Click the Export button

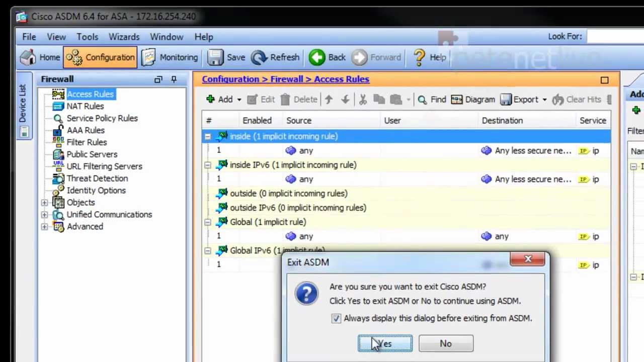click(519, 100)
